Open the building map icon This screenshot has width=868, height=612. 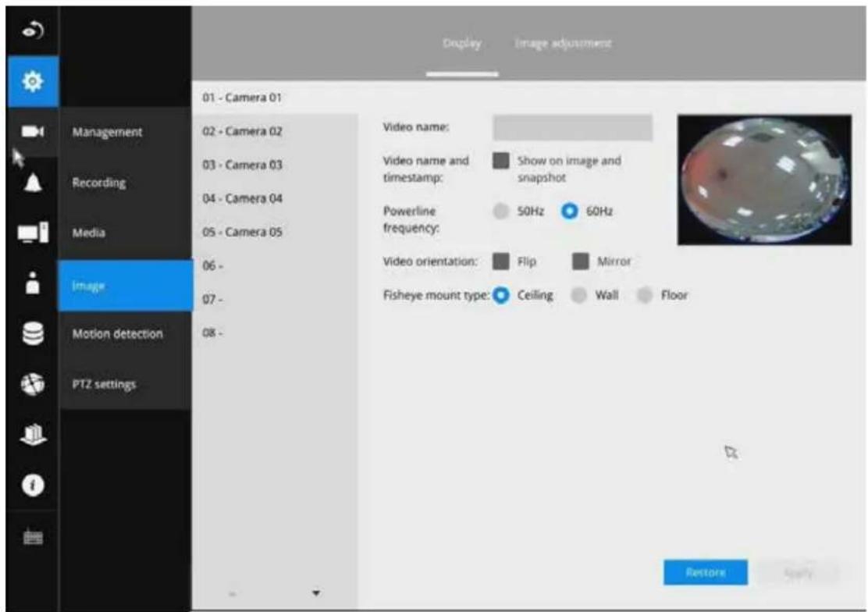(33, 435)
